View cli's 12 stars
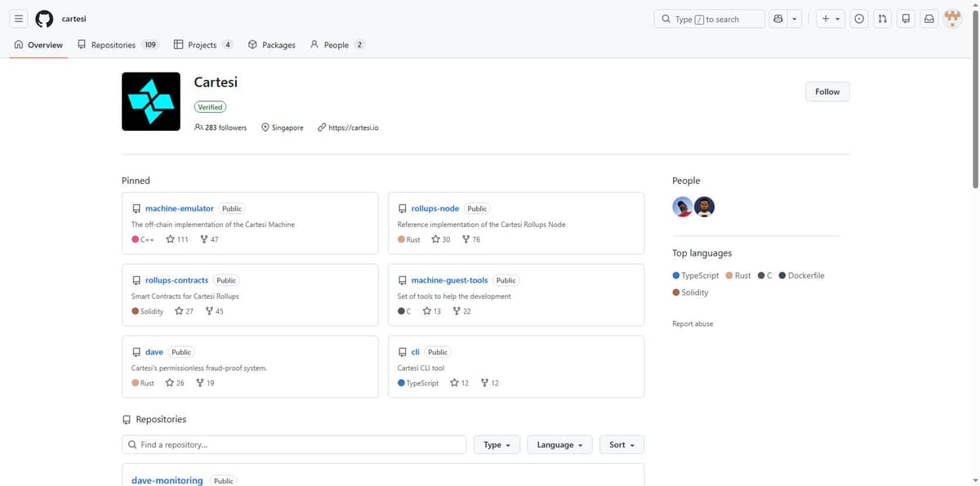Viewport: 980px width, 486px height. (x=460, y=383)
